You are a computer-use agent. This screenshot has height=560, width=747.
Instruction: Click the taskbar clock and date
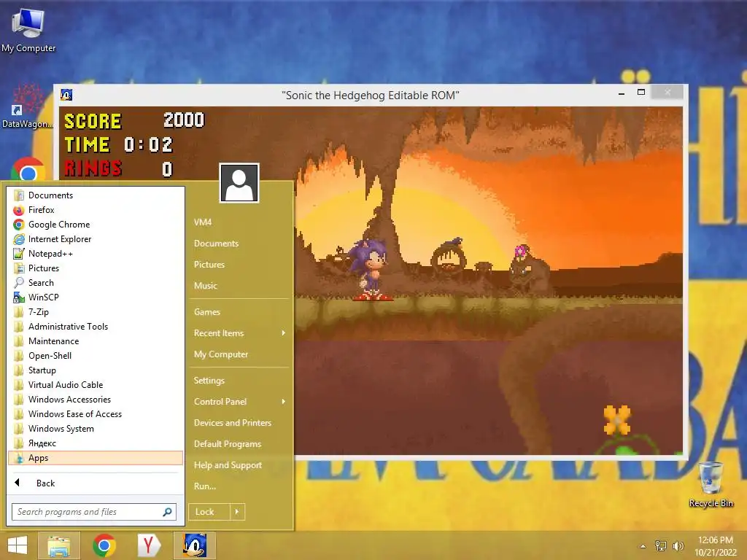(716, 546)
